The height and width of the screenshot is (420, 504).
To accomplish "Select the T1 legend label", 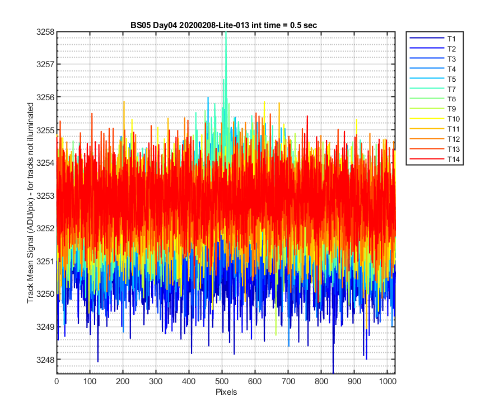I will 451,39.
